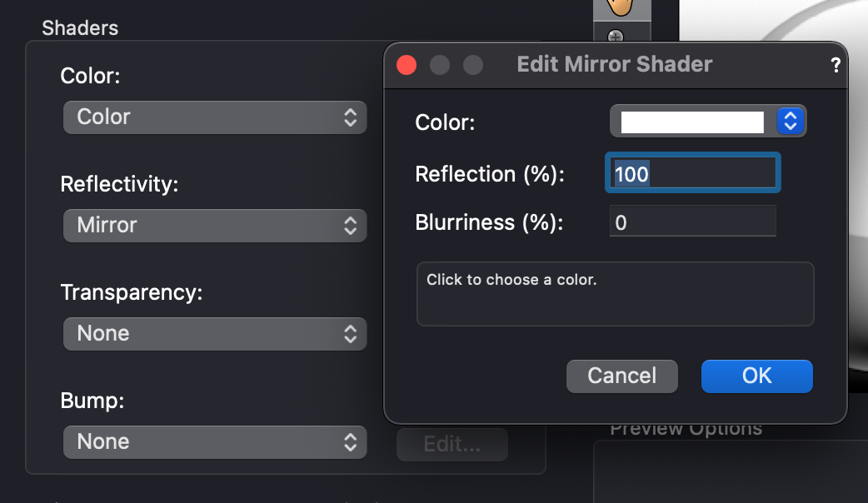Screen dimensions: 868x503
Task: Open the Transparency shader dropdown
Action: tap(215, 334)
